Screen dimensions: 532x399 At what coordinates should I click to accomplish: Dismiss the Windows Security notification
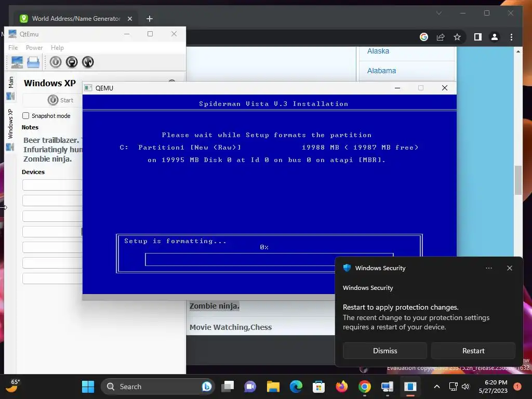385,351
